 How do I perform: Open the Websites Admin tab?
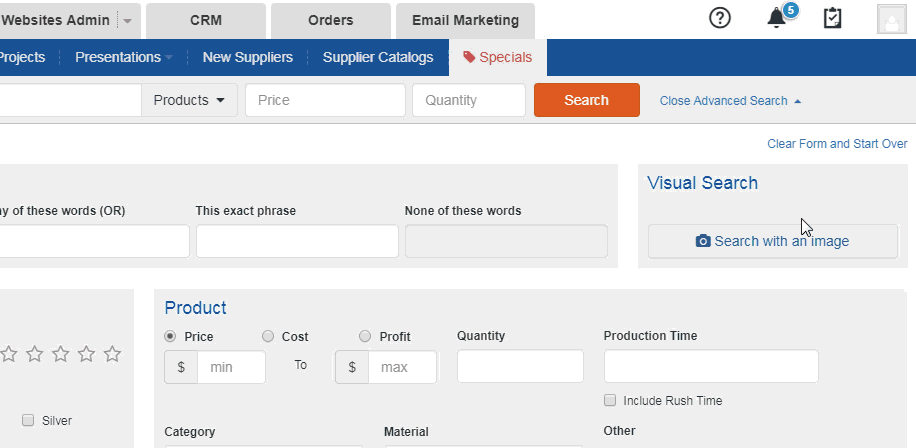[56, 20]
